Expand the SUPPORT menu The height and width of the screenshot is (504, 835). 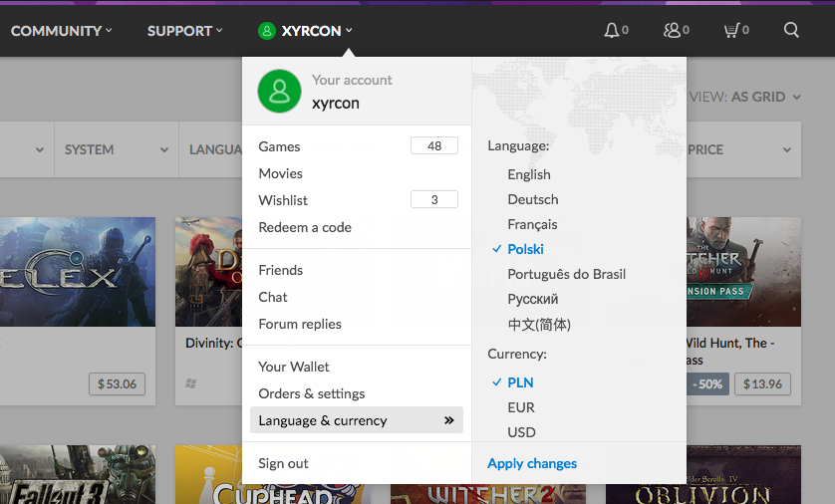(x=184, y=31)
